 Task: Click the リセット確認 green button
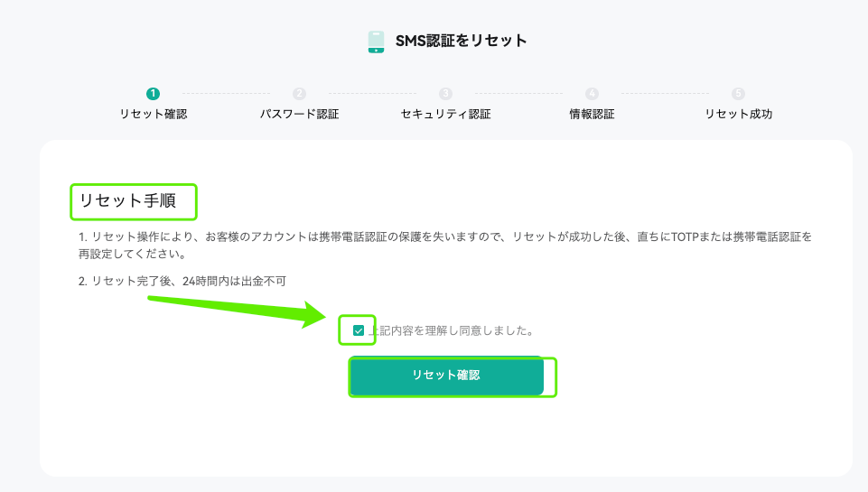(x=446, y=376)
